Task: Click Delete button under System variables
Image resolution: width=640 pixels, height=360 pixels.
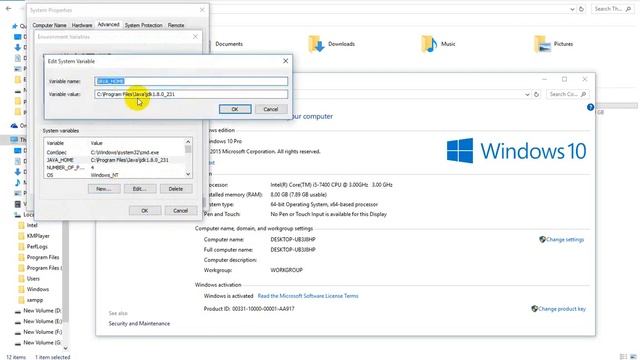Action: click(176, 189)
